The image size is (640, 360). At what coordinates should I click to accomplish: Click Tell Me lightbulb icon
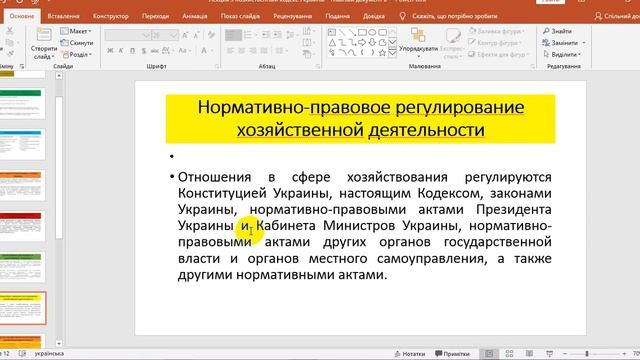[x=402, y=16]
